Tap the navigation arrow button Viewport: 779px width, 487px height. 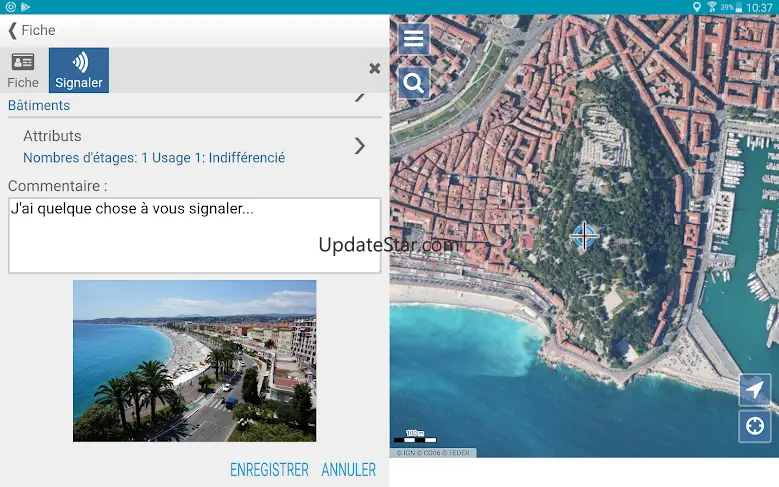[754, 389]
